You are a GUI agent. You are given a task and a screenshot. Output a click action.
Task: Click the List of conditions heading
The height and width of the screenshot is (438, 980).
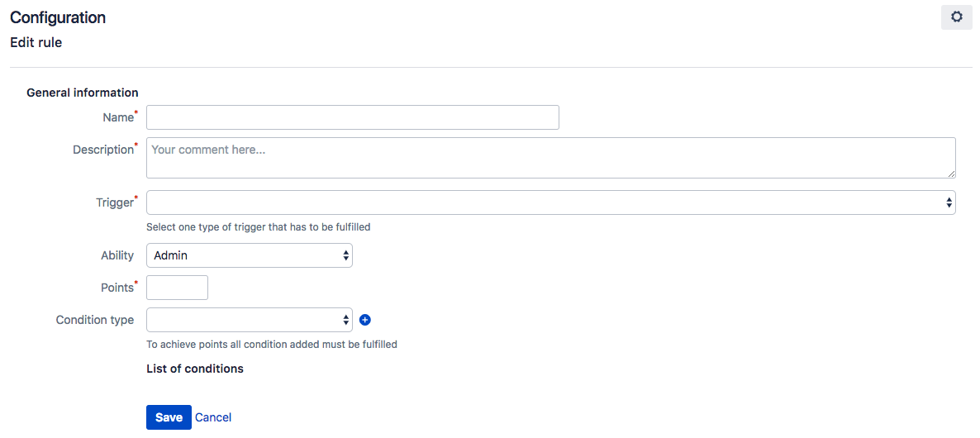point(195,369)
